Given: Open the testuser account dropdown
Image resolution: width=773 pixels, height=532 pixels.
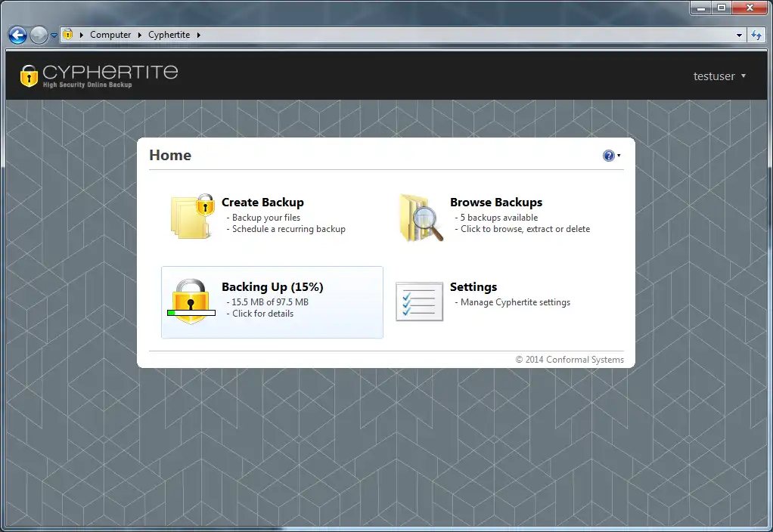Looking at the screenshot, I should click(x=719, y=76).
